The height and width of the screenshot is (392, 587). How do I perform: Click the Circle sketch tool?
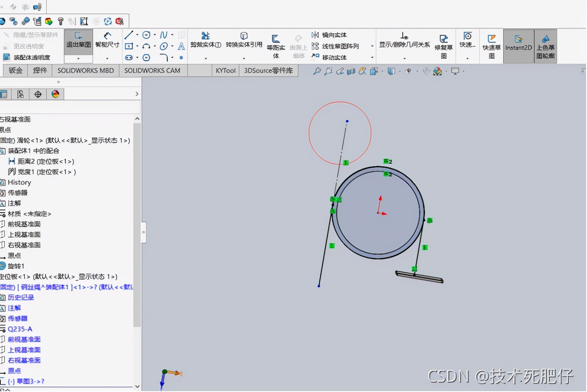[146, 34]
